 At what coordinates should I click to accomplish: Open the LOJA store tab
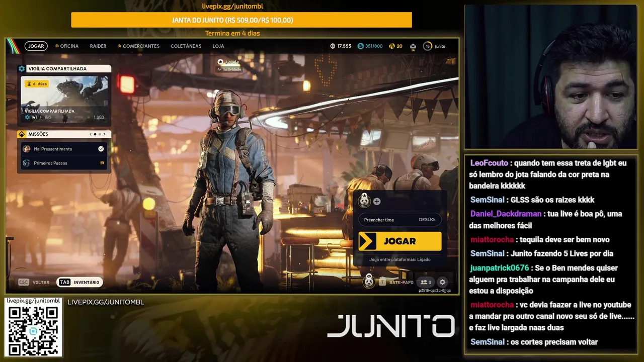tap(218, 46)
